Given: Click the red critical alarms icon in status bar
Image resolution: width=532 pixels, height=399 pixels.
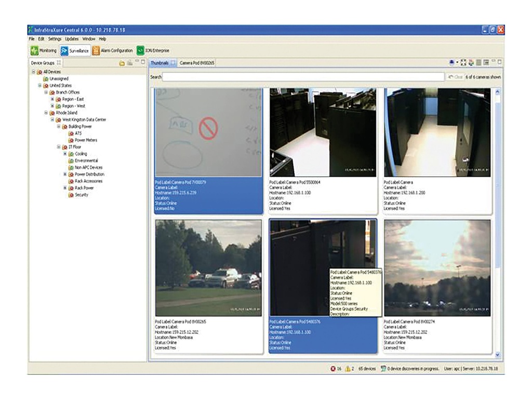Looking at the screenshot, I should (332, 368).
